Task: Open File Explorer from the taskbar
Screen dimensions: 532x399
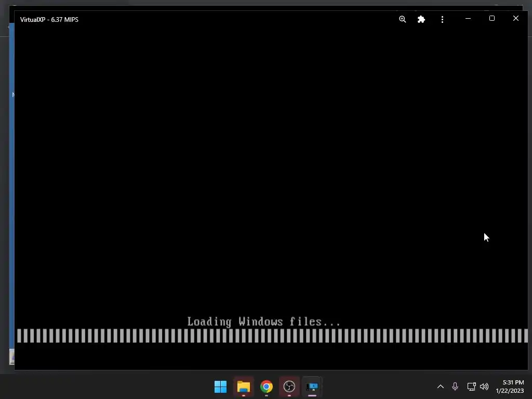Action: coord(244,387)
